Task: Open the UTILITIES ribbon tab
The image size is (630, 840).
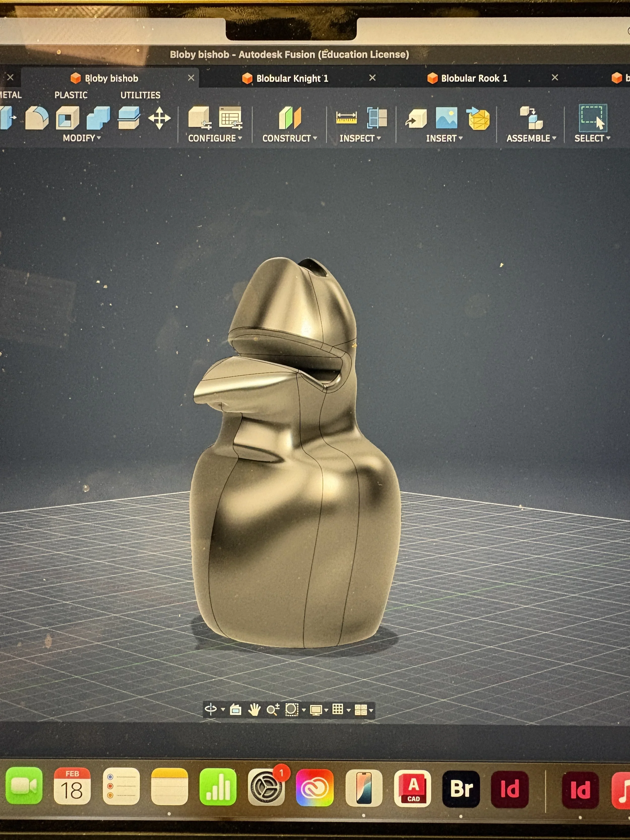Action: (140, 95)
